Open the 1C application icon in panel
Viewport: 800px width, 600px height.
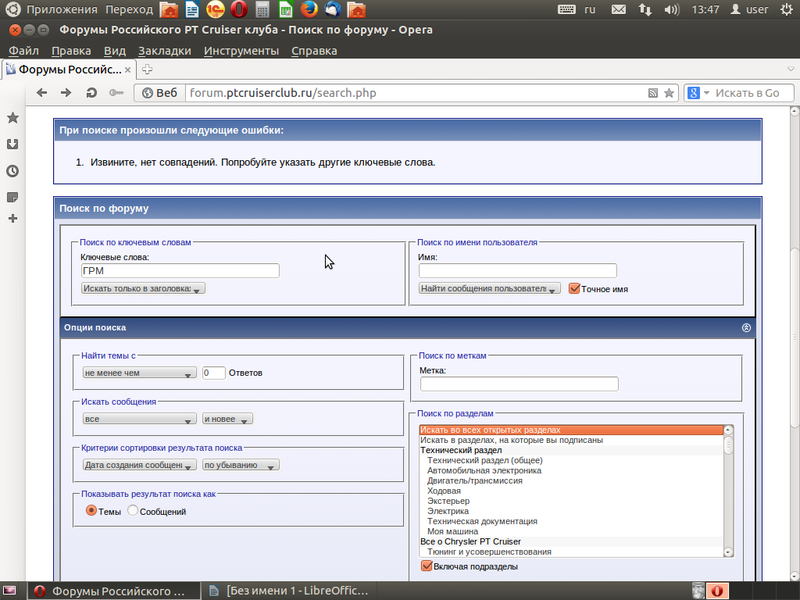point(215,9)
